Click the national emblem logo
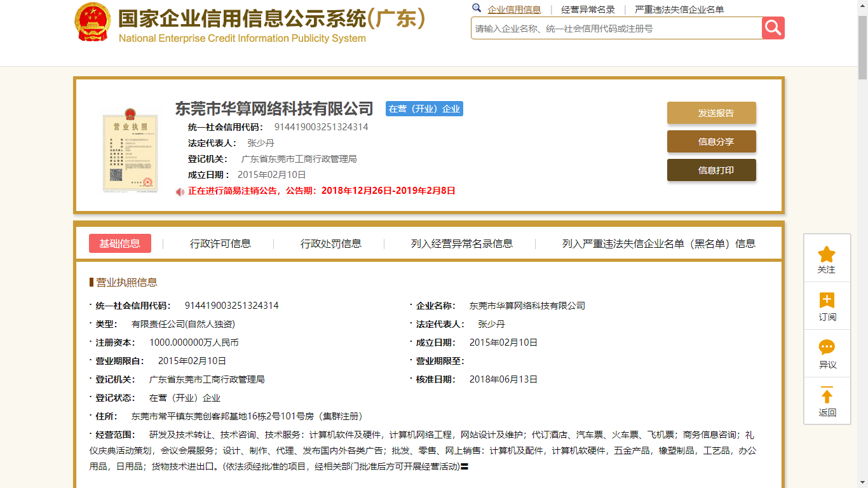The width and height of the screenshot is (868, 488). coord(93,22)
